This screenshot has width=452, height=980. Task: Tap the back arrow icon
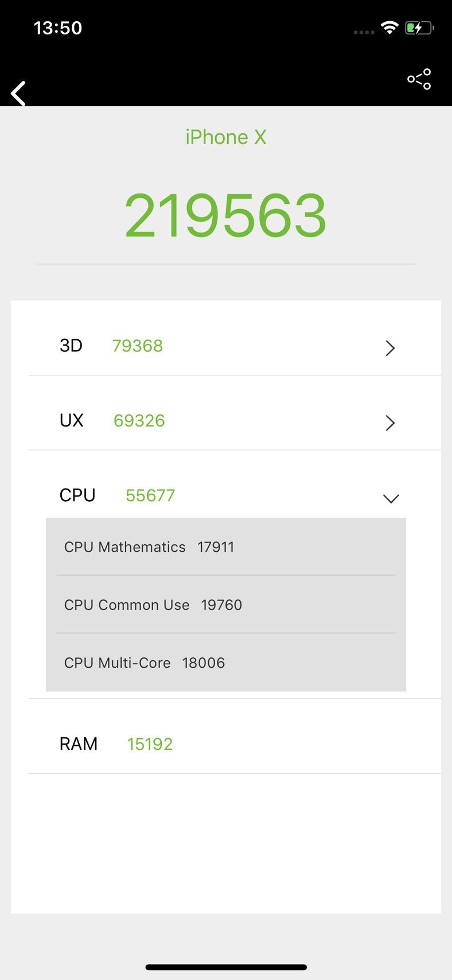pos(18,93)
